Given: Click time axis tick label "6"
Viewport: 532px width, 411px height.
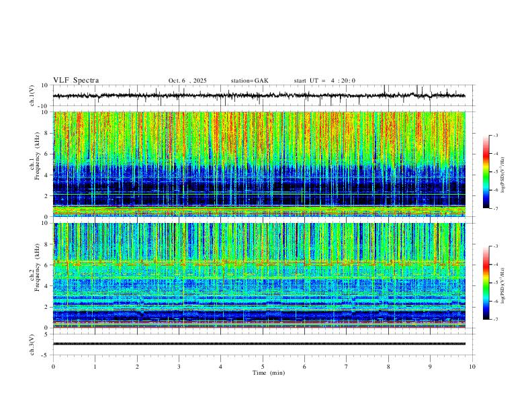Looking at the screenshot, I should point(304,367).
